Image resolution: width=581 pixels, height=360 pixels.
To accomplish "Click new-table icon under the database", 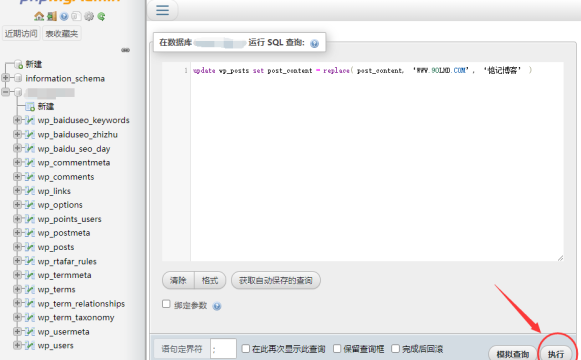I will point(30,106).
